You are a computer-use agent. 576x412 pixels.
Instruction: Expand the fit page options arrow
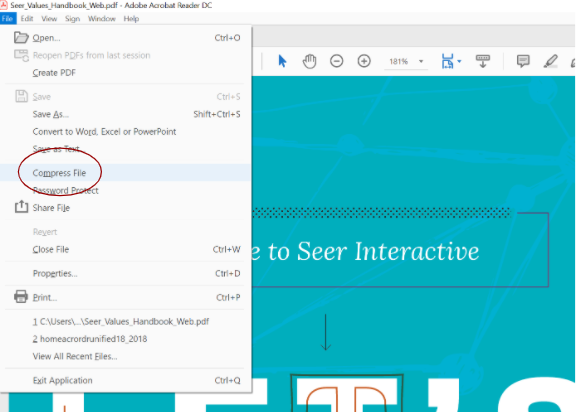pyautogui.click(x=459, y=61)
